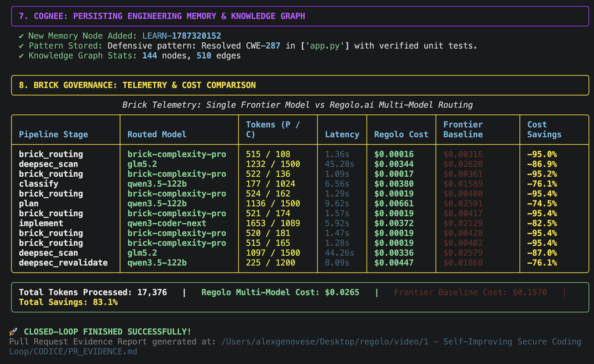Click the Regolo Cost column header

click(401, 134)
